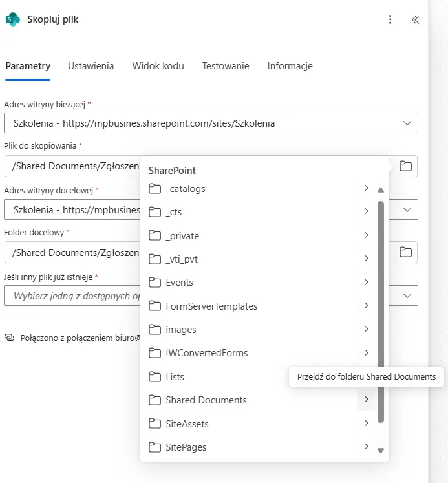Click the folder icon beside _catalogs
448x483 pixels.
(155, 189)
